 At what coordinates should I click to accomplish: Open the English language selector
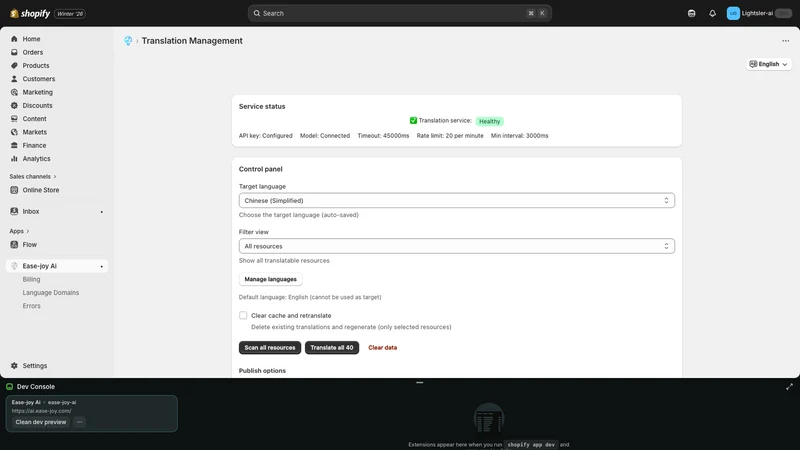[x=768, y=64]
